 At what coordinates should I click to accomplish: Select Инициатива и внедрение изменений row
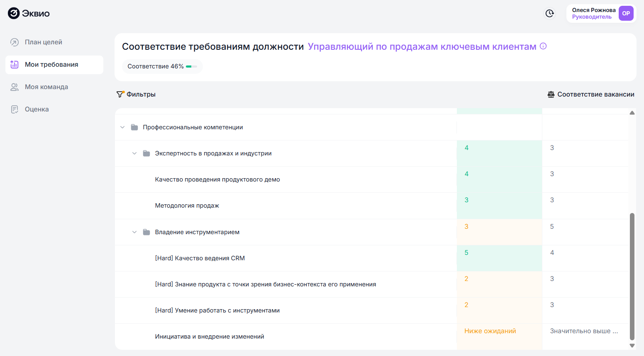(x=371, y=337)
